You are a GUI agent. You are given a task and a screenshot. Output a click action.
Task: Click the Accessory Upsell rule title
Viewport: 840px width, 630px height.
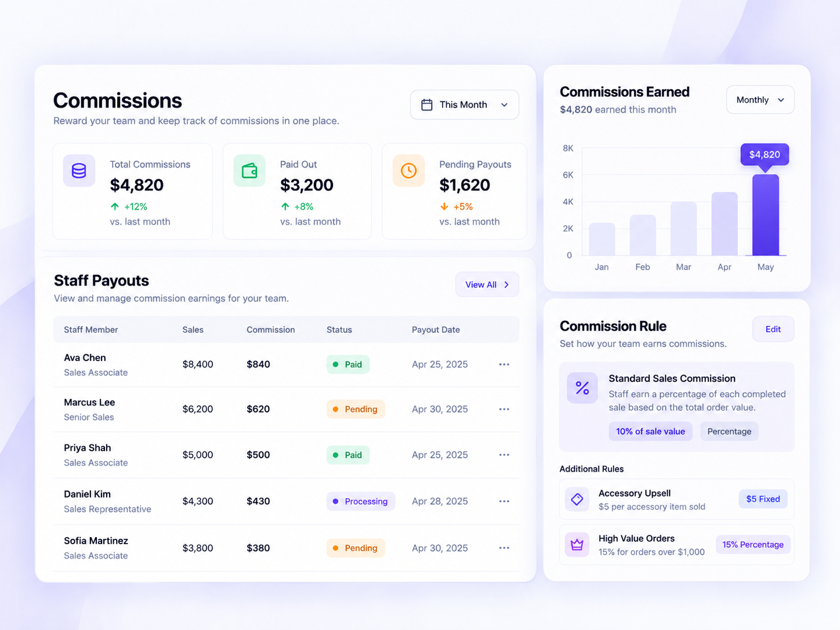tap(635, 493)
